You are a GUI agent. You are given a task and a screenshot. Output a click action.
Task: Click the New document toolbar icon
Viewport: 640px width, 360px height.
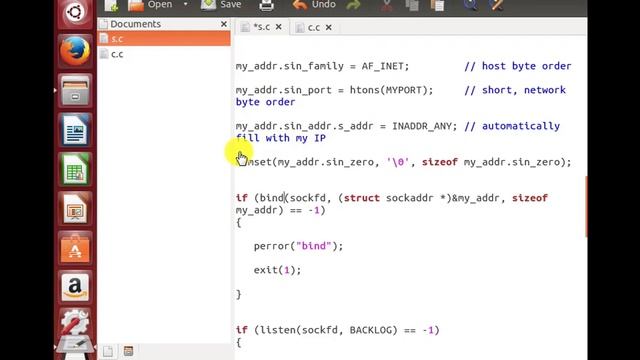(111, 5)
